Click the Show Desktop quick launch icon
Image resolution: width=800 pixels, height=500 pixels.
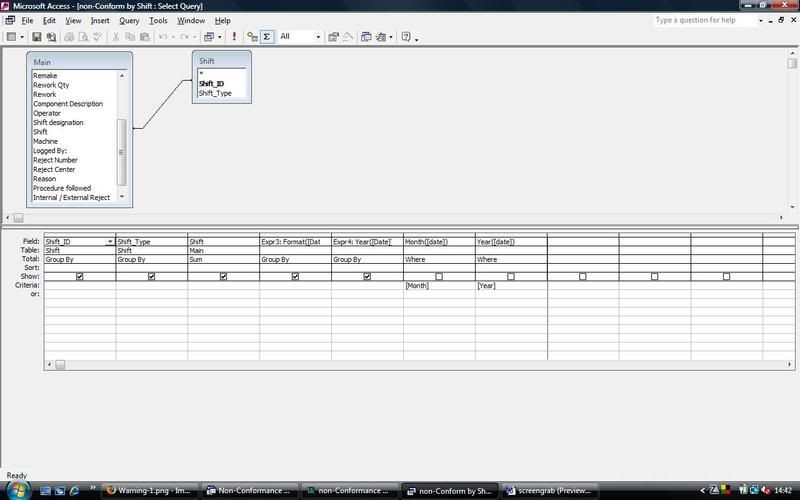[x=45, y=491]
